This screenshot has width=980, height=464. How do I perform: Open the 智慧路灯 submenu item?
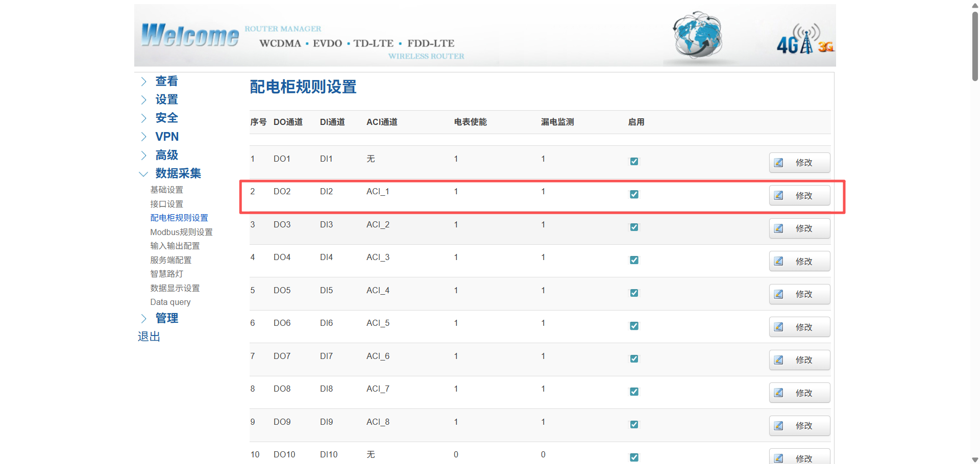click(x=166, y=274)
